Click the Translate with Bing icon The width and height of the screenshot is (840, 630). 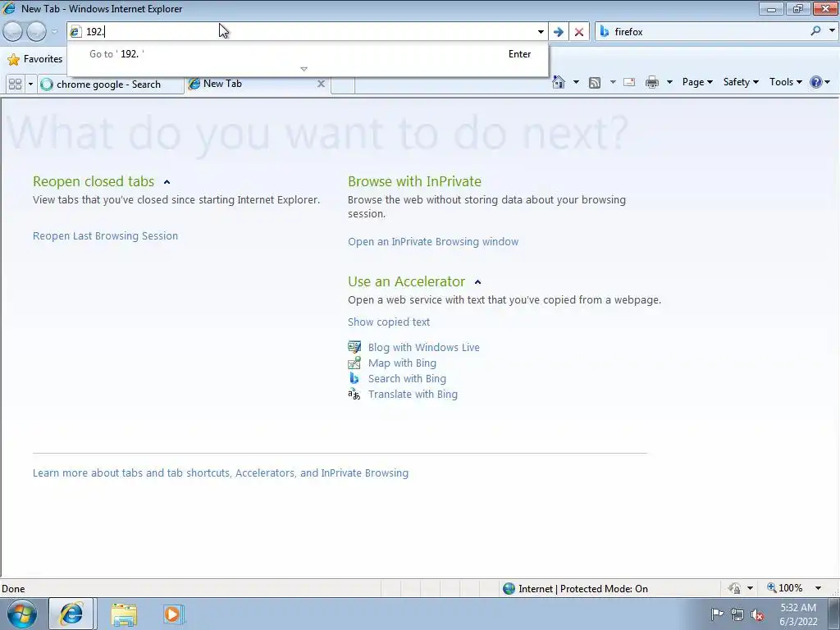[354, 395]
